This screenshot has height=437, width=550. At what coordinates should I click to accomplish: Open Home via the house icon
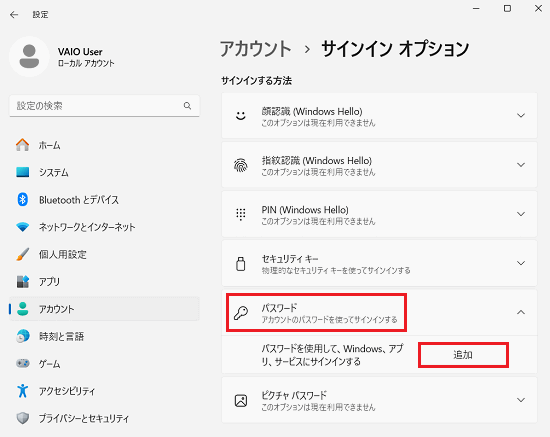point(22,144)
